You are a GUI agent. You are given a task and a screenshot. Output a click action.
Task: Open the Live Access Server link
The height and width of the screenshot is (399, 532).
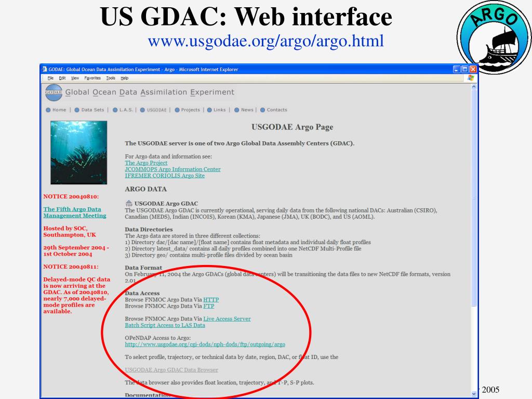227,319
